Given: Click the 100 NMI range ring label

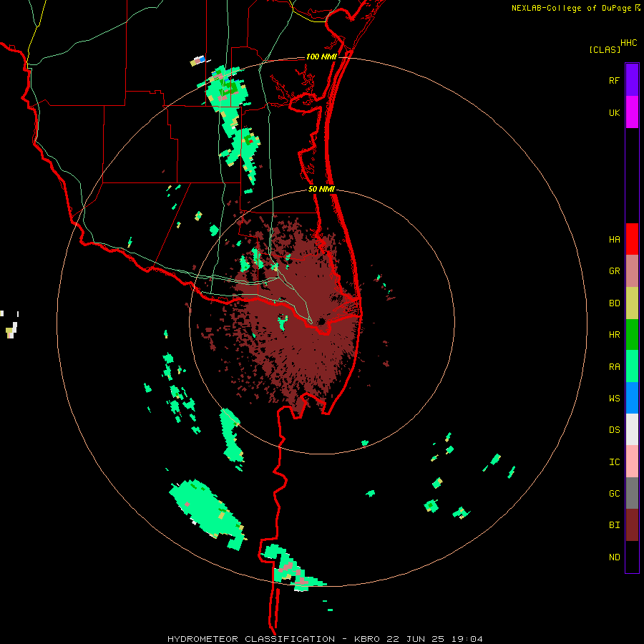Looking at the screenshot, I should tap(321, 57).
